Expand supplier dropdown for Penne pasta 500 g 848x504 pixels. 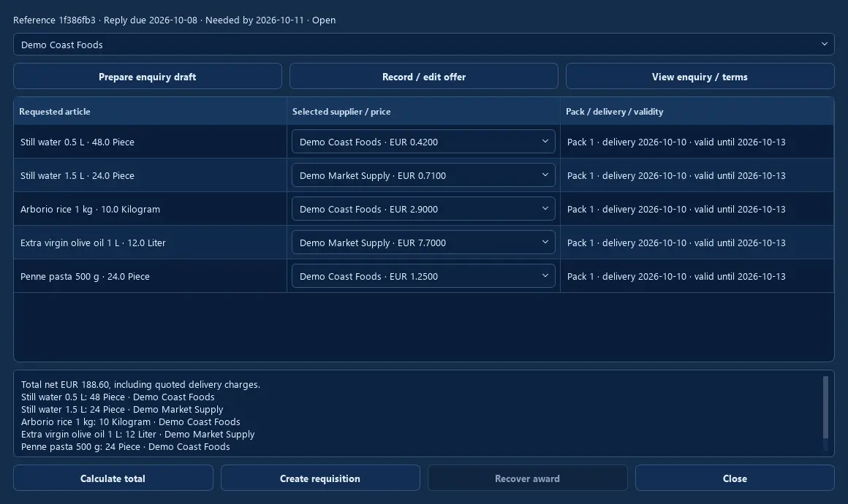pyautogui.click(x=423, y=275)
